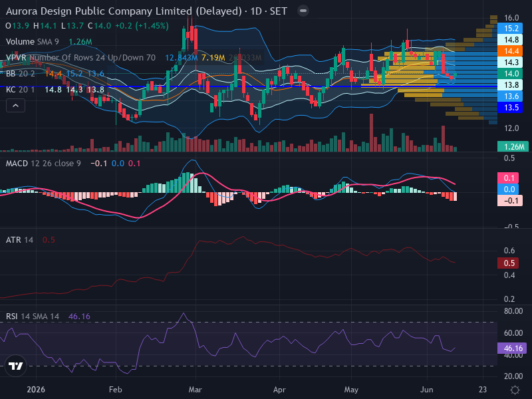Select the MACD 12 26 close 9 legend

point(43,164)
